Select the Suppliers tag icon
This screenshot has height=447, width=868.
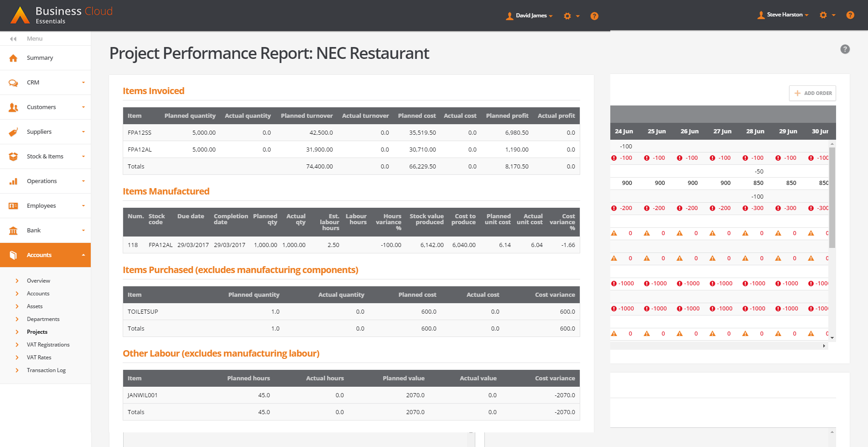(13, 131)
